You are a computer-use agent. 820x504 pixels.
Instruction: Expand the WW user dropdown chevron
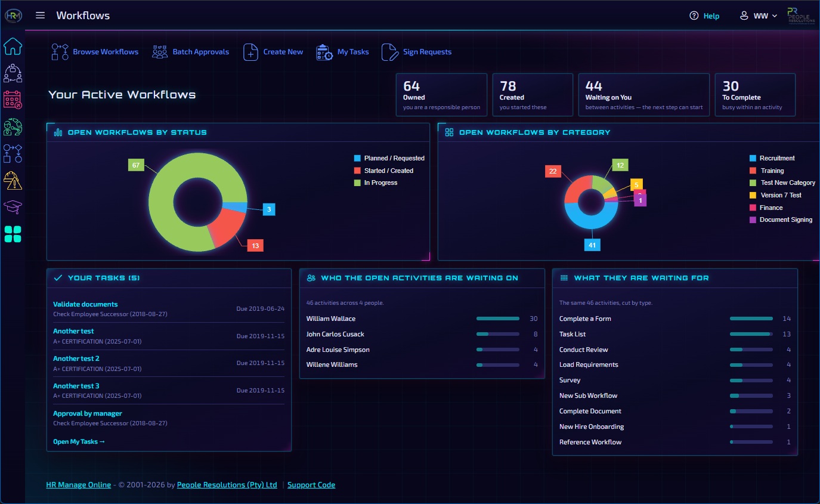point(775,16)
